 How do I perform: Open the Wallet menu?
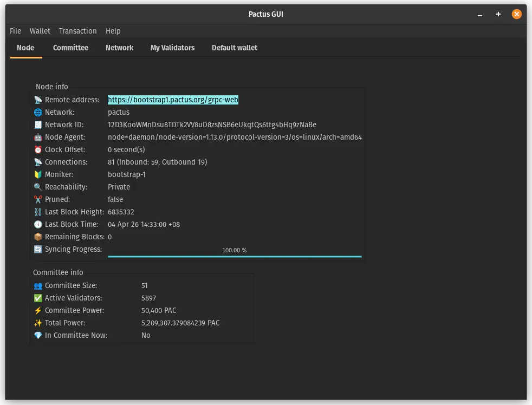40,31
